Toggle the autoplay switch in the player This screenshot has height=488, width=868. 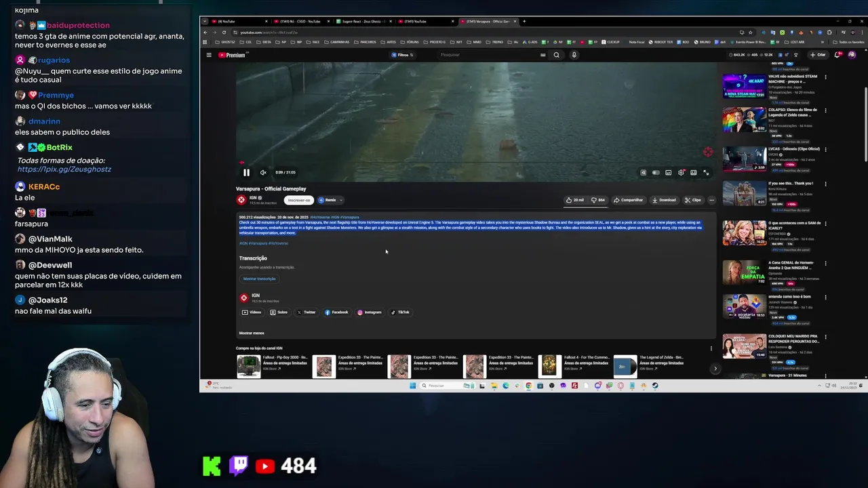pos(656,172)
